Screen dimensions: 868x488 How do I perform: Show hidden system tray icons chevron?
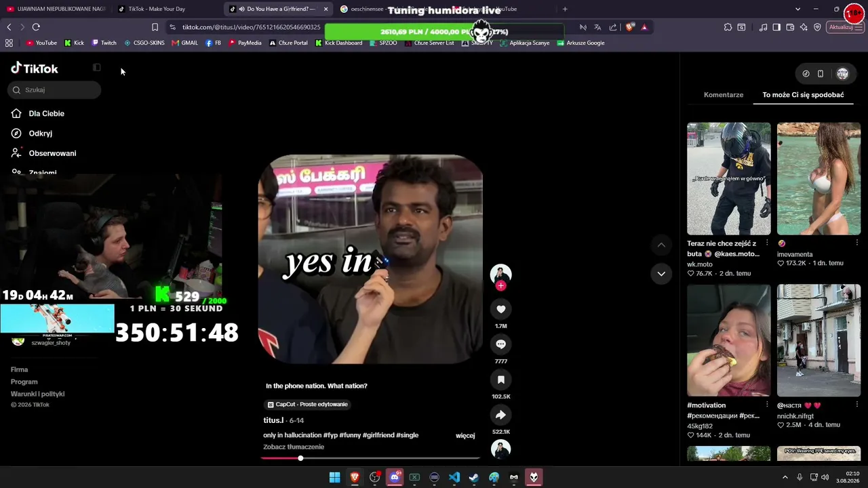[785, 478]
